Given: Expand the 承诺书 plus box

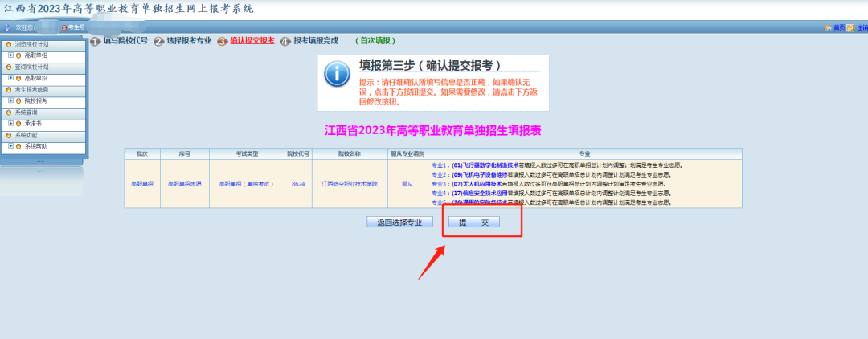Looking at the screenshot, I should pos(10,124).
